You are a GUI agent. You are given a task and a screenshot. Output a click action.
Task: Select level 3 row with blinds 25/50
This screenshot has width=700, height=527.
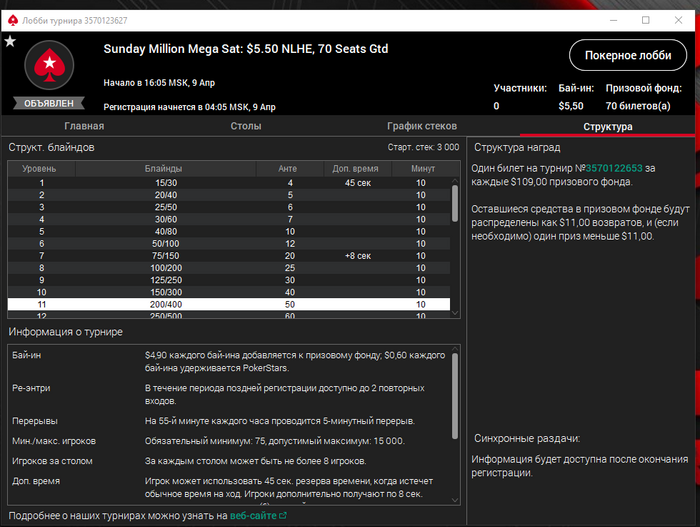[229, 207]
